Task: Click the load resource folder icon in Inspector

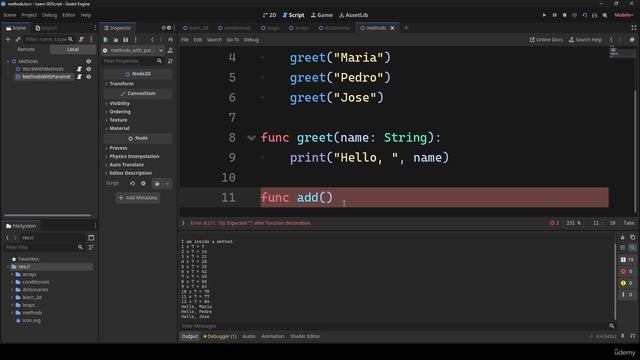Action: pos(116,40)
